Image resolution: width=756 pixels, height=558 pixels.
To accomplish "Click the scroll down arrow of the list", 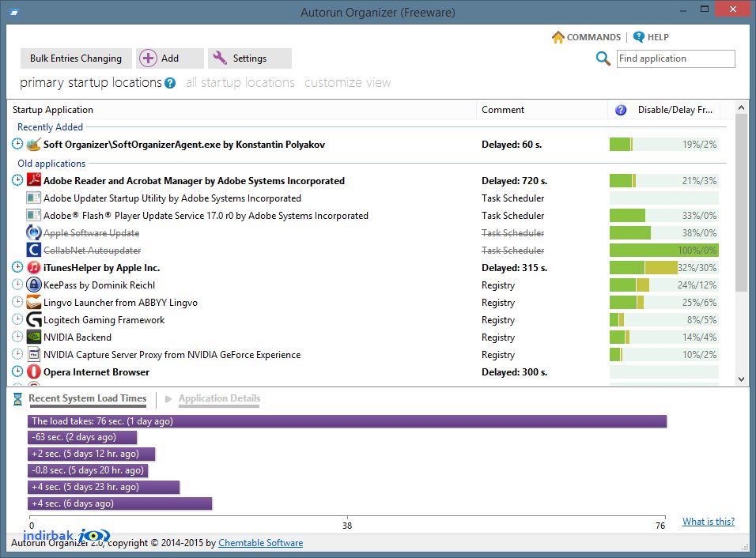I will tap(742, 379).
